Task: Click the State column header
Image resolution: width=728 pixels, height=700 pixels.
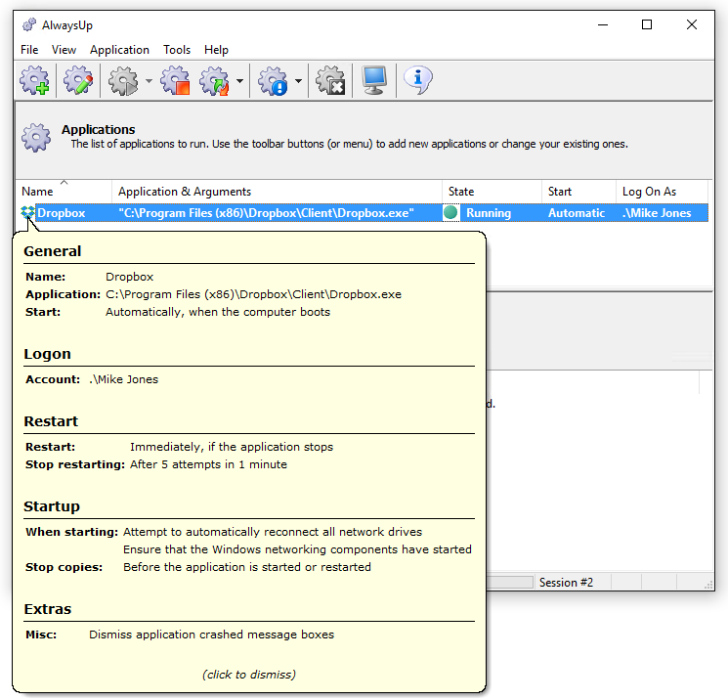Action: [492, 192]
